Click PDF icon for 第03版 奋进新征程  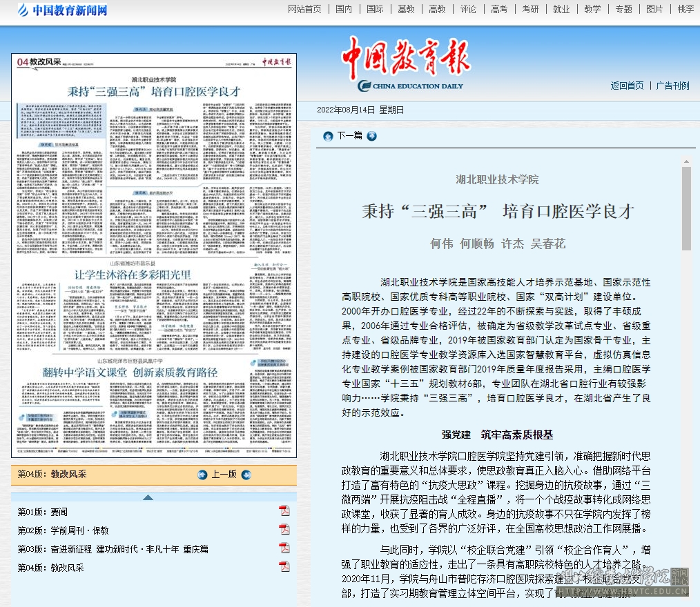pyautogui.click(x=284, y=548)
